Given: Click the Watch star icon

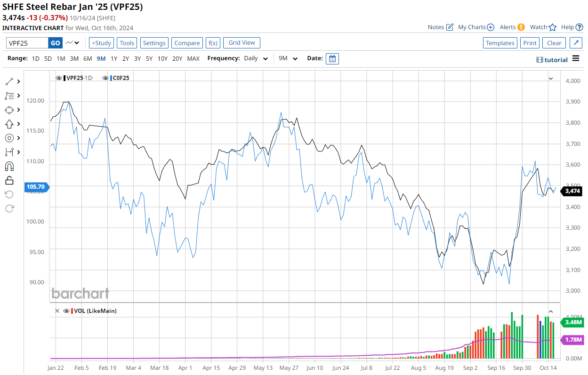Looking at the screenshot, I should (x=553, y=27).
